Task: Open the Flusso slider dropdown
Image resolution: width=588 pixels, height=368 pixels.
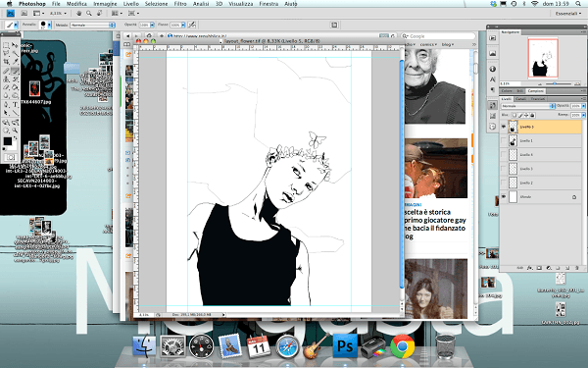Action: 183,25
